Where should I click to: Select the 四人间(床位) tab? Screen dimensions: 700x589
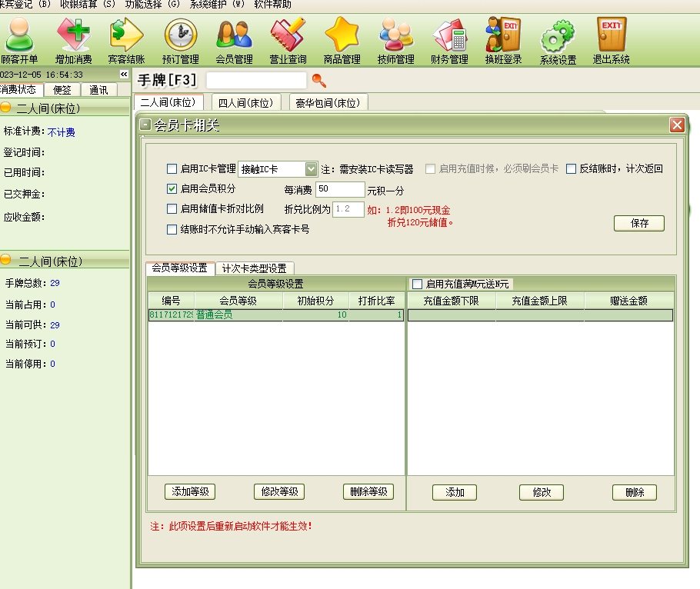[x=245, y=103]
